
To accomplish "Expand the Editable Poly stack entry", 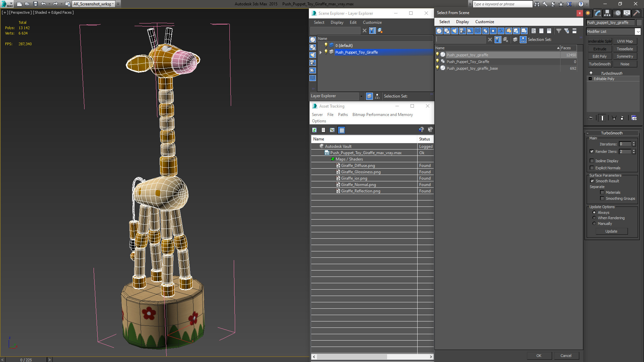I will [590, 79].
